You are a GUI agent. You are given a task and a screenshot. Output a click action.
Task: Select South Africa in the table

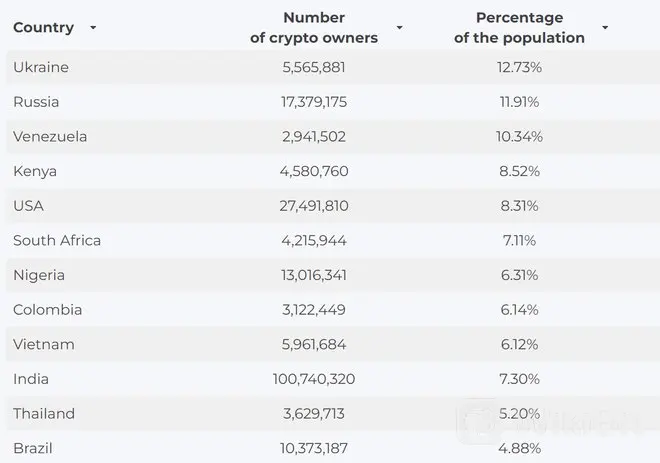[57, 240]
